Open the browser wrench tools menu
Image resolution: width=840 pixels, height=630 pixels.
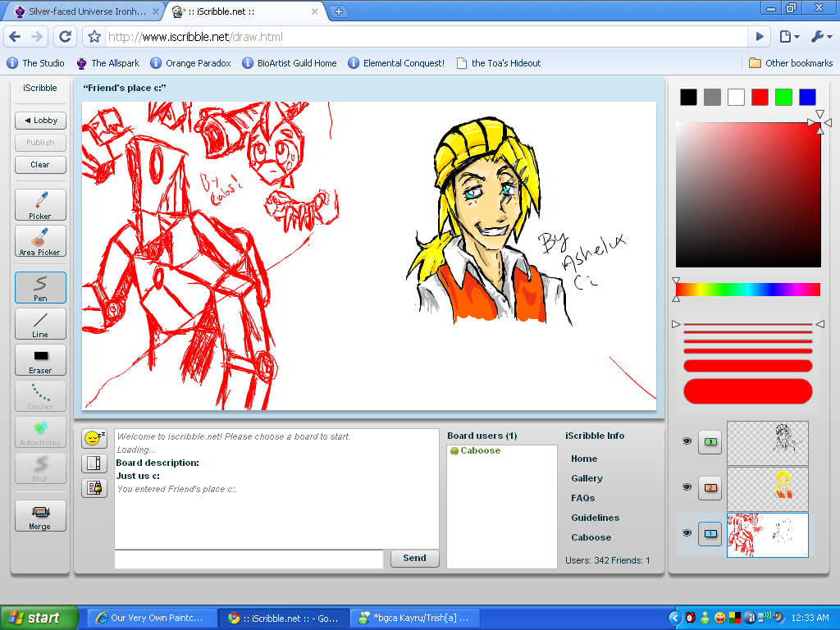click(x=819, y=36)
